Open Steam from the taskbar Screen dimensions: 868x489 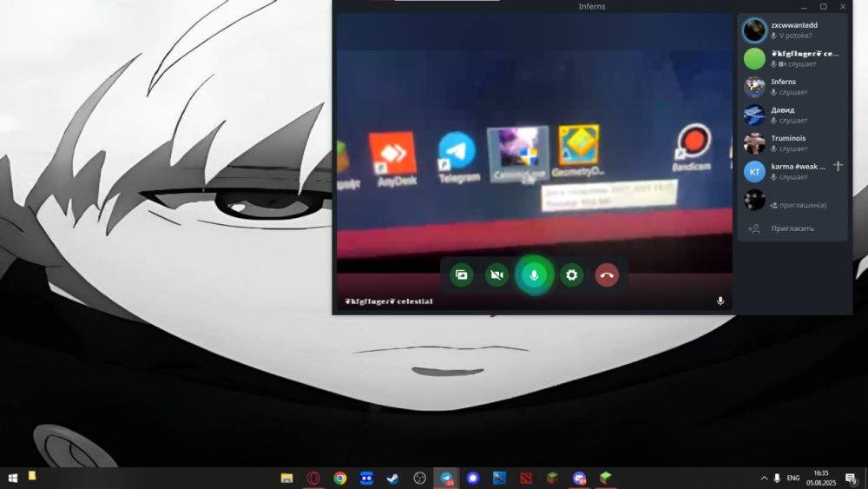[x=393, y=478]
